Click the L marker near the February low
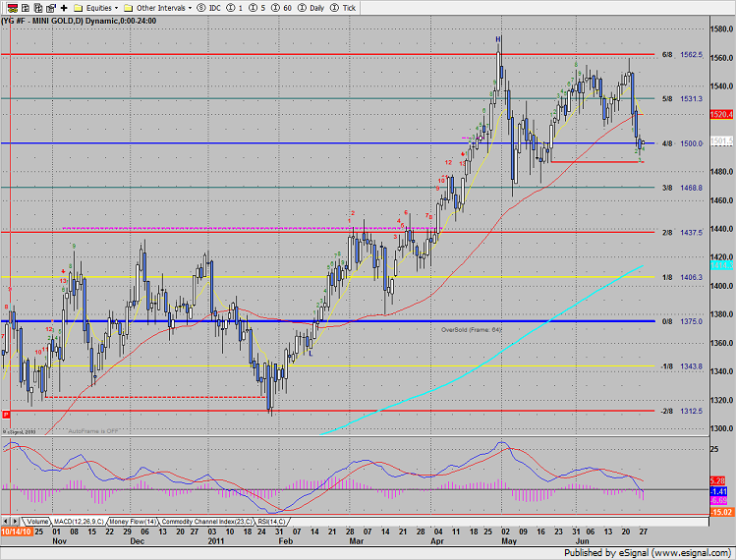This screenshot has height=560, width=736. coord(311,354)
